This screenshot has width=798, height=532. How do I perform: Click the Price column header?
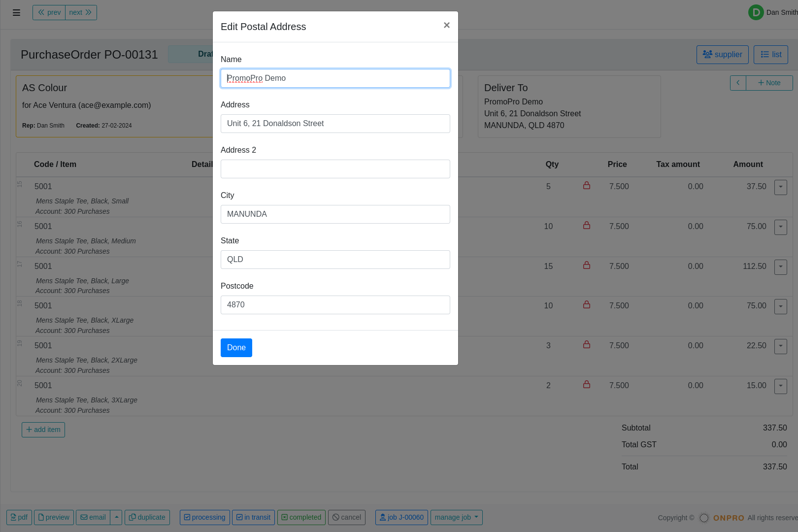[617, 165]
